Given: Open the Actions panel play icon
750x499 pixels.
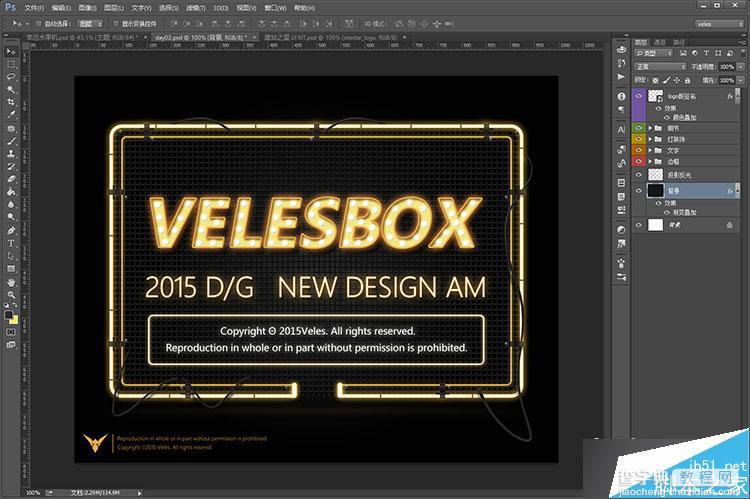Looking at the screenshot, I should (621, 77).
